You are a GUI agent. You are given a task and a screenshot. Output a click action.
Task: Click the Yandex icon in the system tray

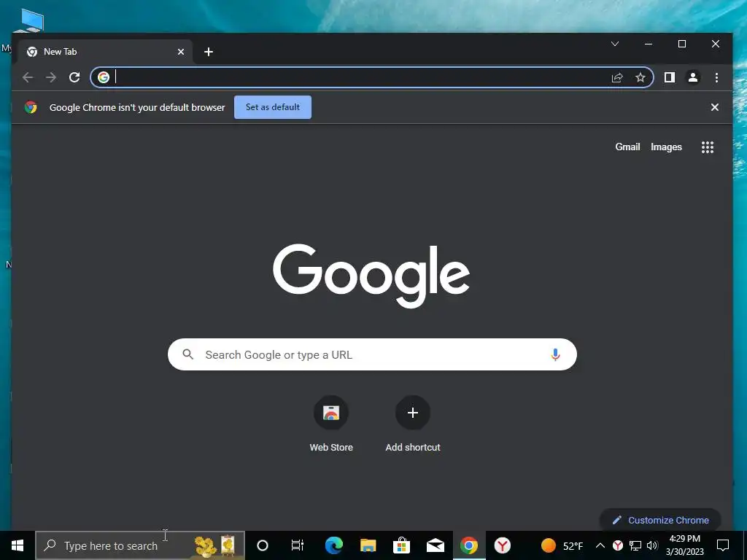point(617,545)
